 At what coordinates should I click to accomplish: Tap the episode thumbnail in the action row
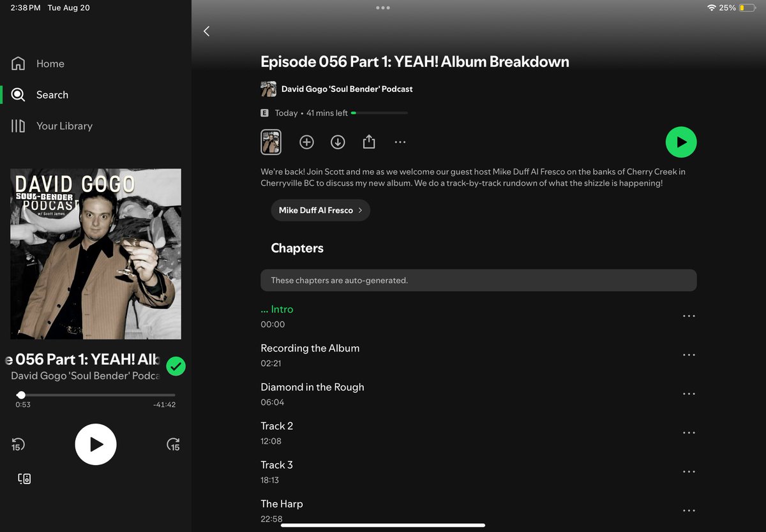click(x=271, y=142)
